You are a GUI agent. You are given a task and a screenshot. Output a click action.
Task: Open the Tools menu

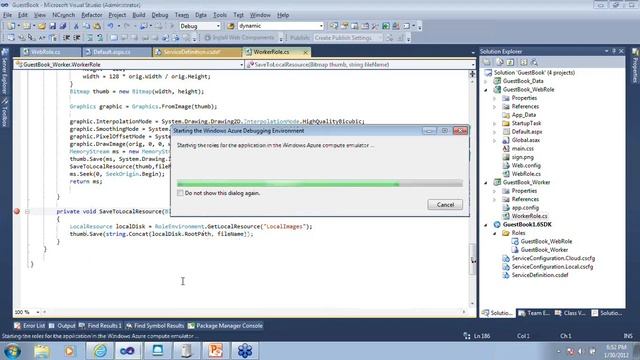point(220,15)
